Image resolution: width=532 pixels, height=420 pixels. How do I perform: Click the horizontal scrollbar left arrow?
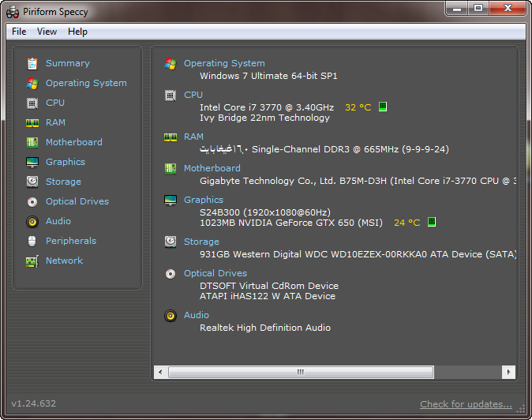(x=160, y=372)
